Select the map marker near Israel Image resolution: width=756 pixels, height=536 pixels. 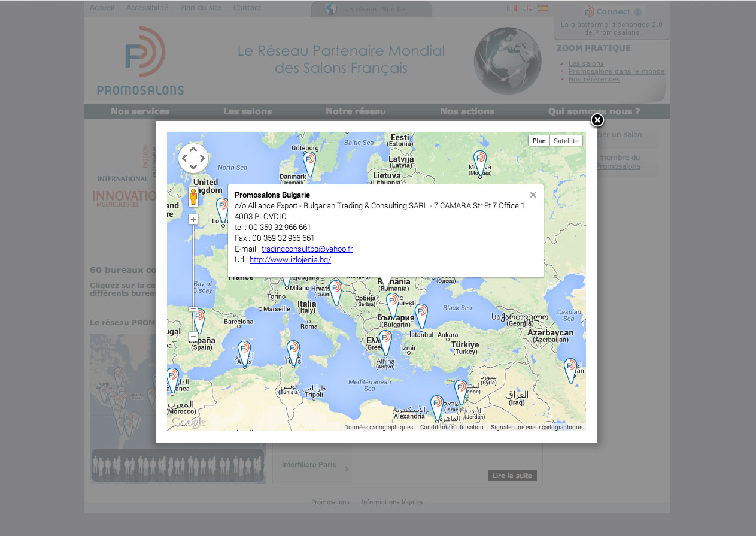(460, 392)
